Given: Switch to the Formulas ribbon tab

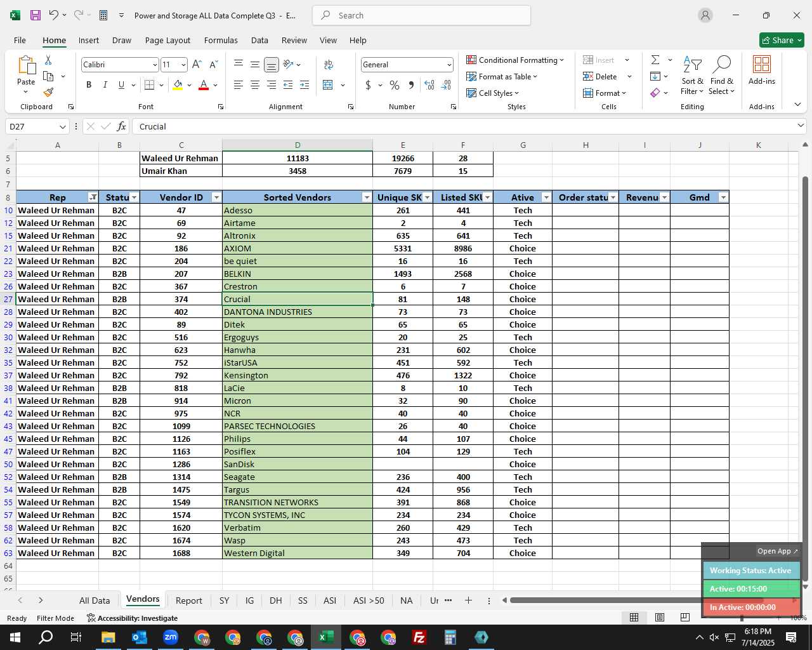Looking at the screenshot, I should pos(221,40).
